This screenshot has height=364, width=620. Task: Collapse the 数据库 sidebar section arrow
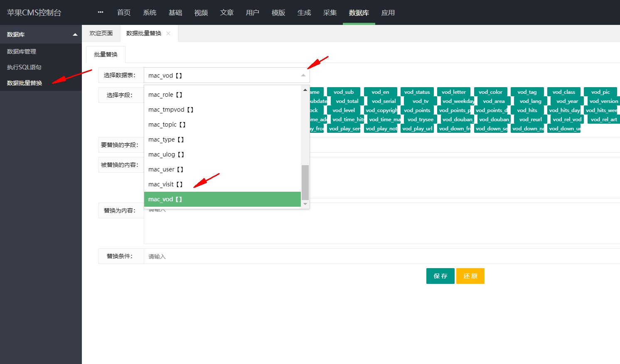click(75, 34)
